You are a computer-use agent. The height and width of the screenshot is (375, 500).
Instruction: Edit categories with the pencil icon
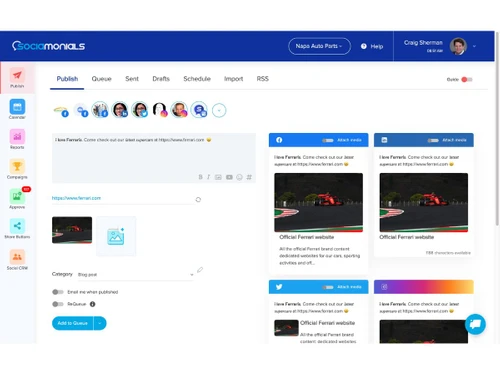click(x=200, y=270)
